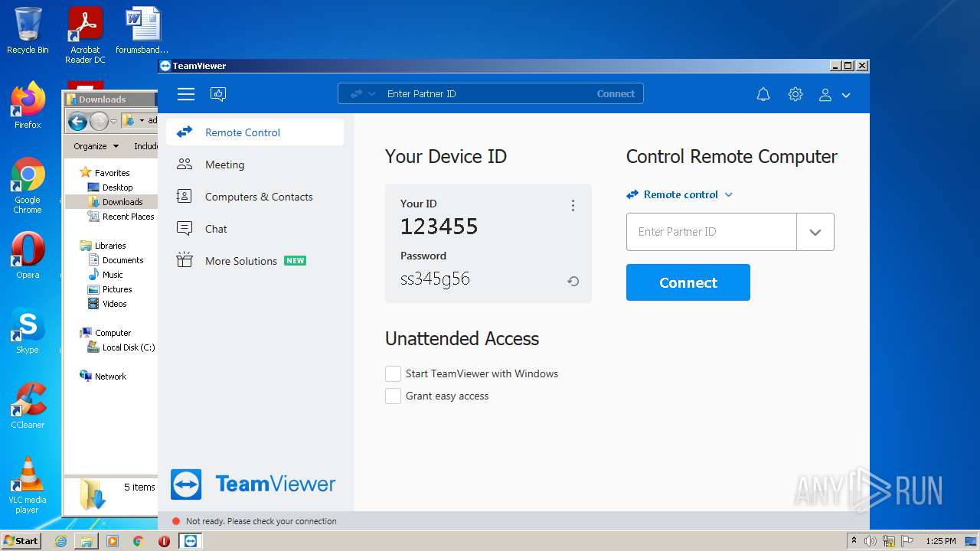
Task: Open the notifications bell
Action: pos(763,94)
